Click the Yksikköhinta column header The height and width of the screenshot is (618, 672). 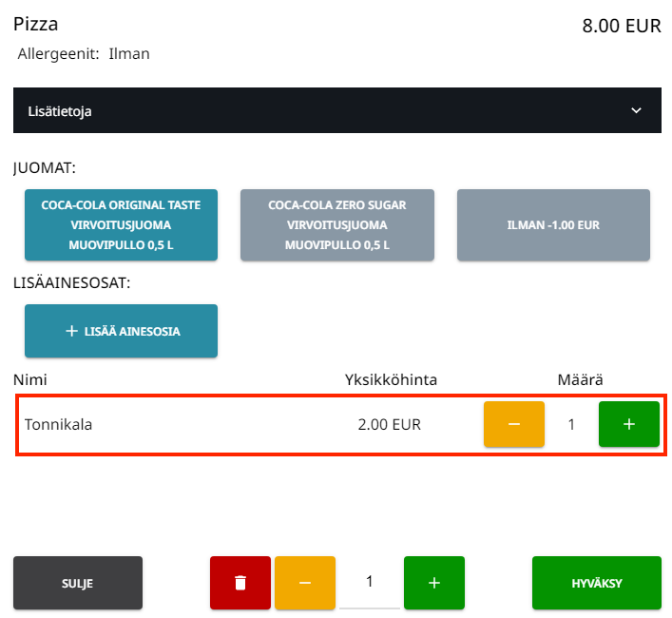coord(391,380)
